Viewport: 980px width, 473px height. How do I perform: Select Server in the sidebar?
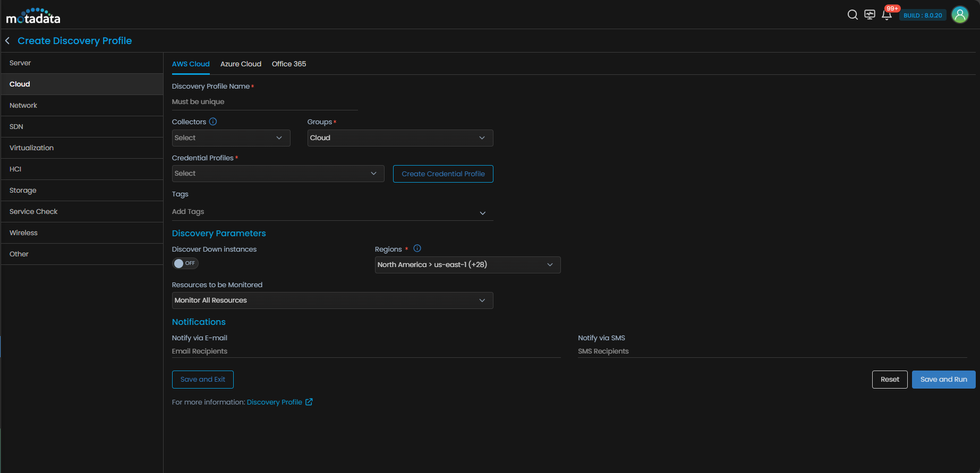(x=82, y=63)
